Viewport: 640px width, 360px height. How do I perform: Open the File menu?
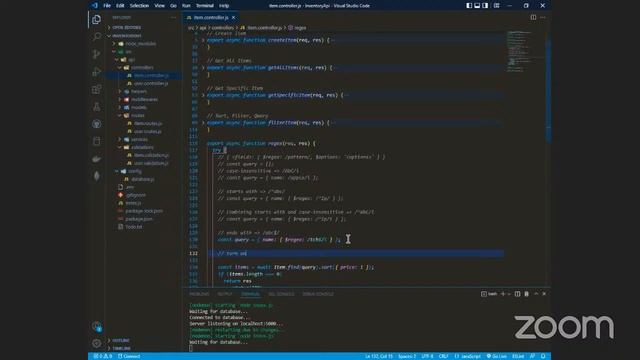(x=107, y=6)
